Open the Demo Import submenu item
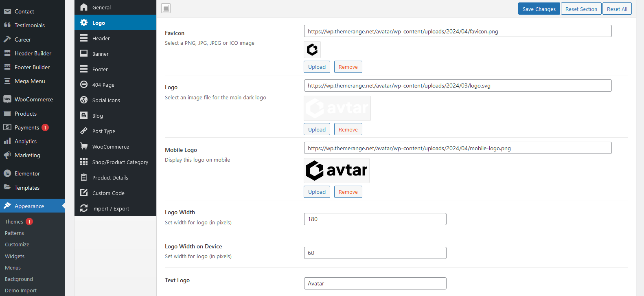Image resolution: width=644 pixels, height=296 pixels. pyautogui.click(x=21, y=290)
